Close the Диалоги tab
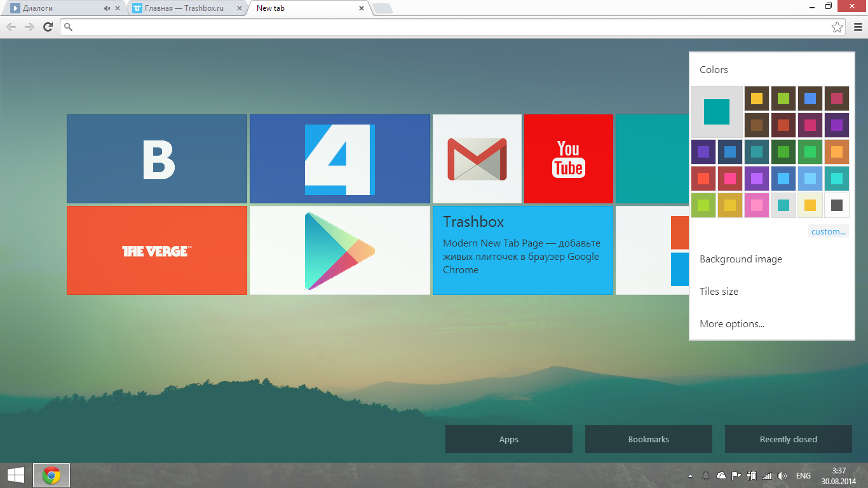The image size is (868, 488). point(118,8)
